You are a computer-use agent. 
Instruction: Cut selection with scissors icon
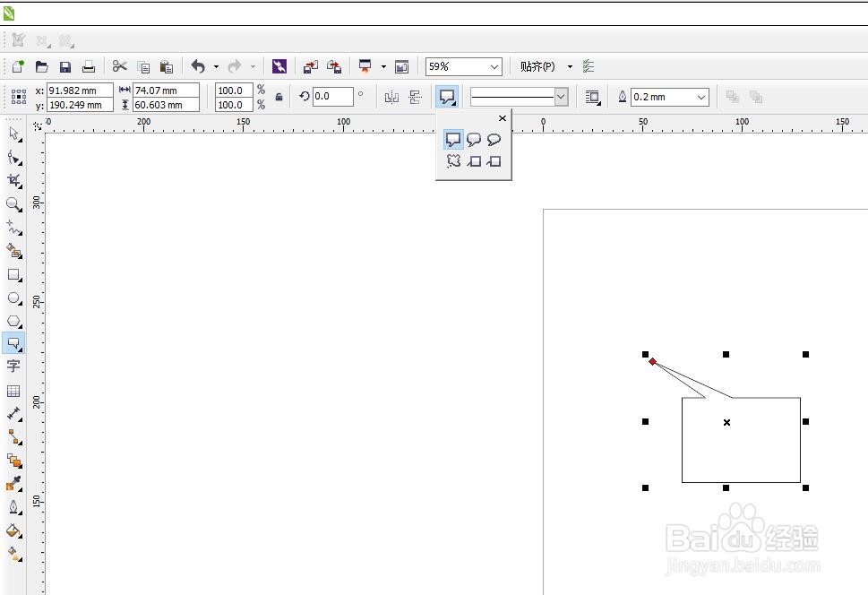(x=119, y=66)
